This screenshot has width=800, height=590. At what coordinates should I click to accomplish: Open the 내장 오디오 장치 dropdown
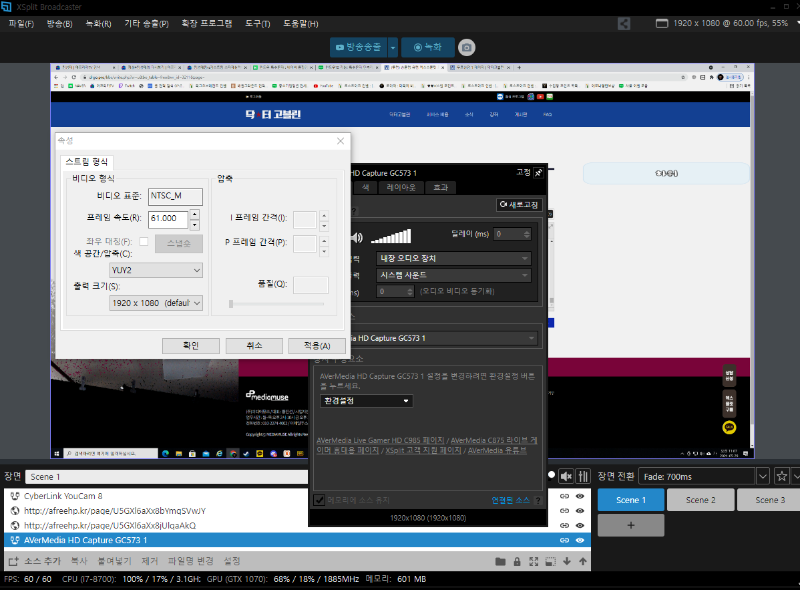tap(454, 258)
